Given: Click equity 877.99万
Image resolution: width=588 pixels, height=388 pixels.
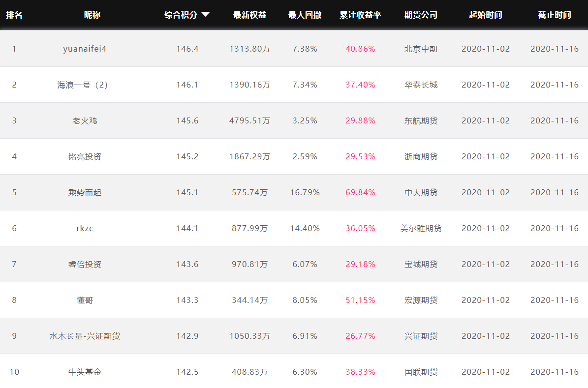Looking at the screenshot, I should click(x=250, y=228).
